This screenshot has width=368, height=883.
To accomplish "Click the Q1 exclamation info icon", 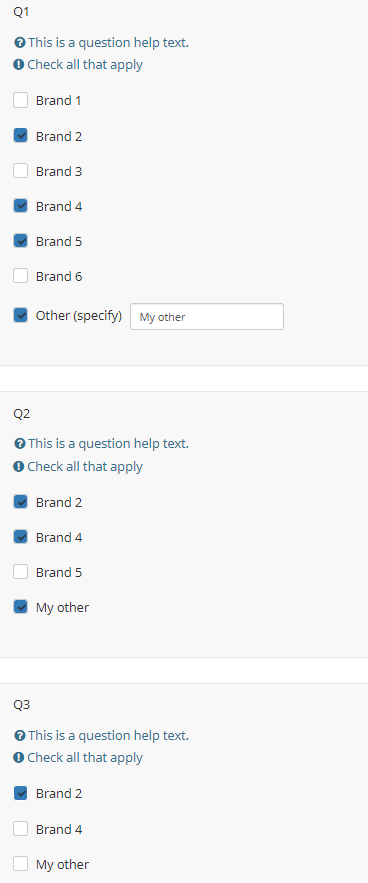I will coord(19,65).
